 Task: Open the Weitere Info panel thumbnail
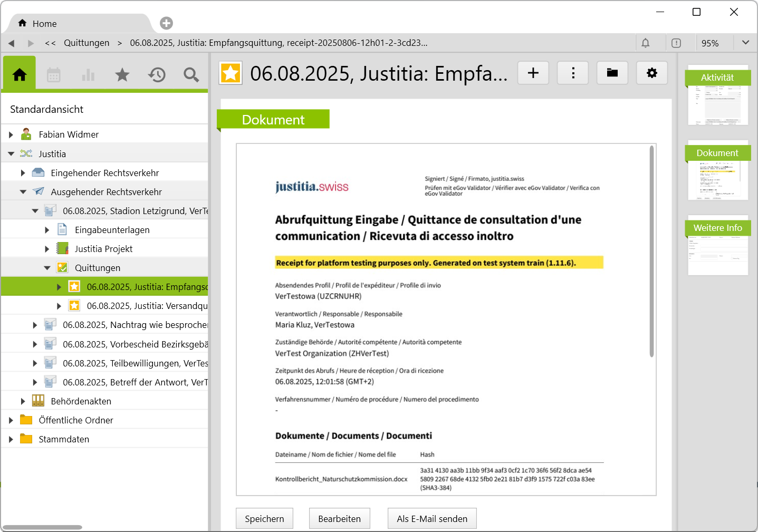(718, 245)
